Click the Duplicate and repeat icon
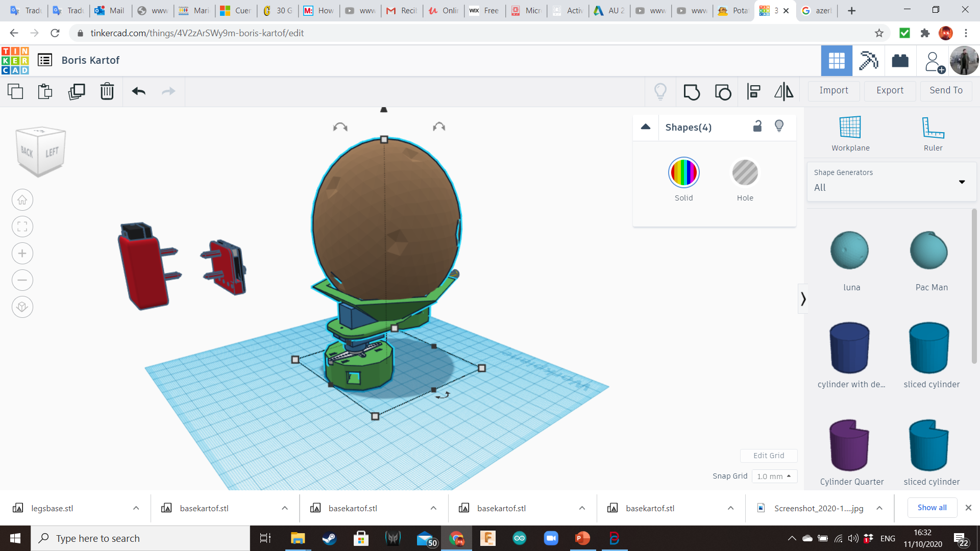The height and width of the screenshot is (551, 980). 77,91
